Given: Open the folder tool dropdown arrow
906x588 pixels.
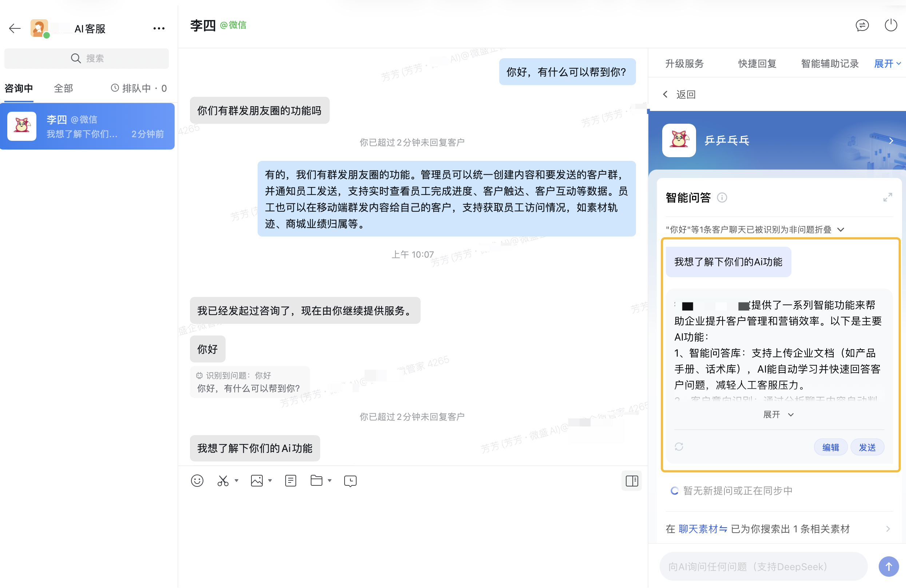Looking at the screenshot, I should pos(330,481).
